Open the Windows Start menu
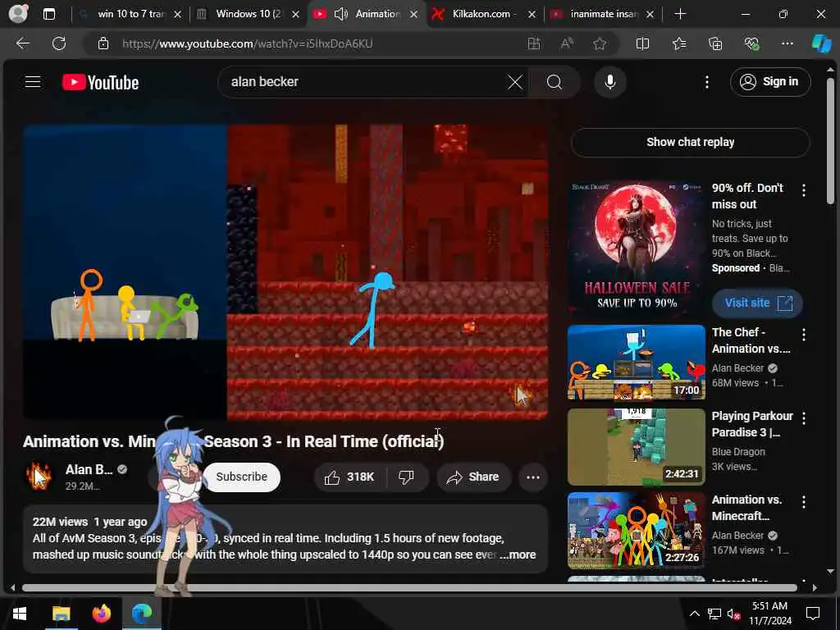This screenshot has height=630, width=840. pyautogui.click(x=20, y=613)
